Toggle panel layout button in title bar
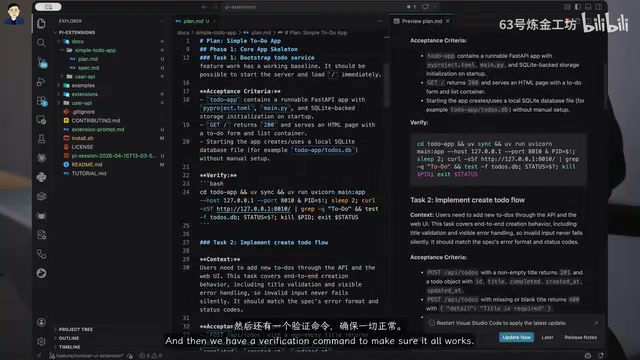The image size is (640, 360). point(588,7)
